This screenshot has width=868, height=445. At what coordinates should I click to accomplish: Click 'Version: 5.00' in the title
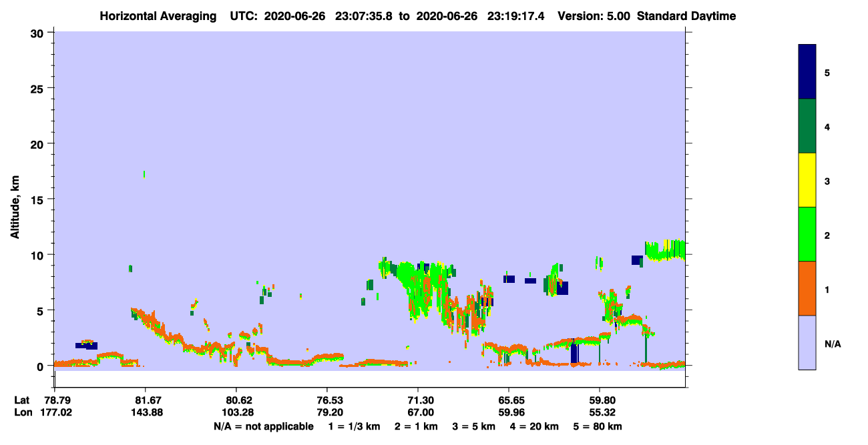click(595, 16)
